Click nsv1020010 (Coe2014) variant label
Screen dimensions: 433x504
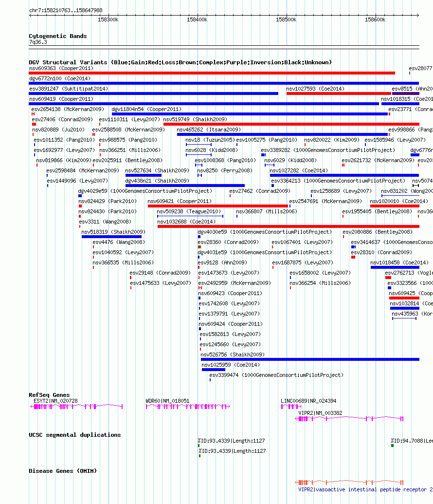click(399, 202)
